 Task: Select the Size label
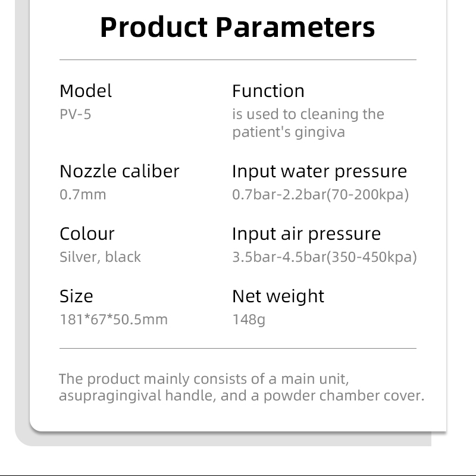pyautogui.click(x=76, y=296)
